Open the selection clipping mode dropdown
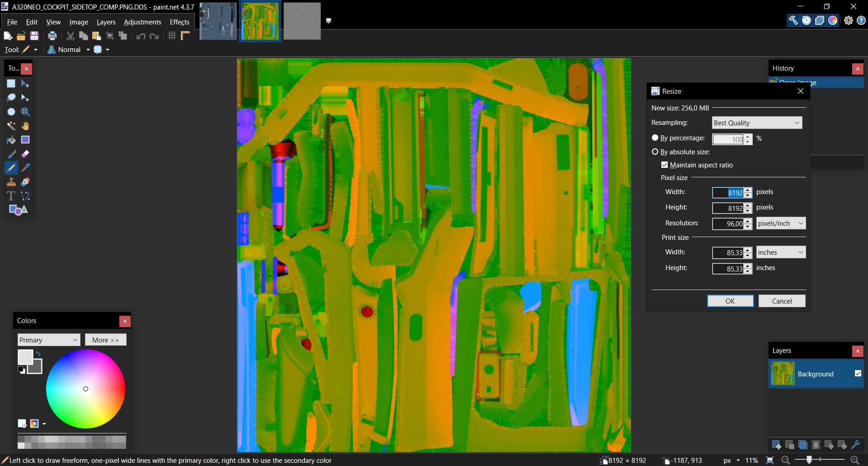This screenshot has height=466, width=868. click(102, 49)
